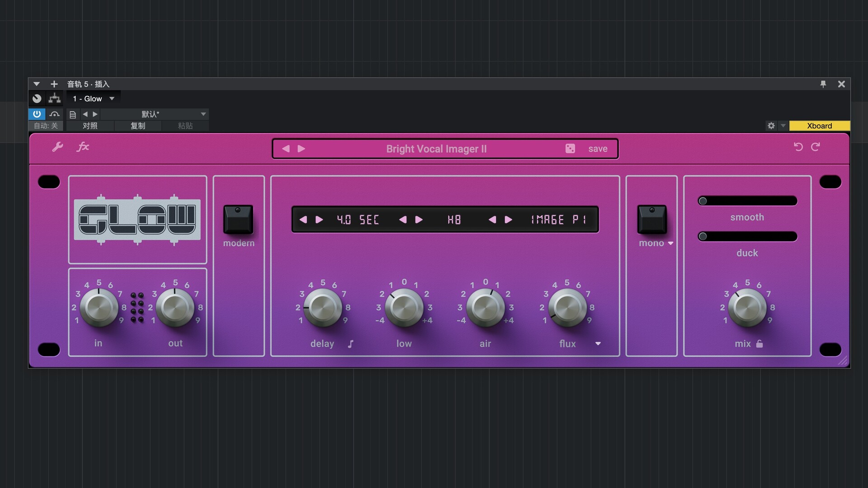Adjust the smooth slider

pyautogui.click(x=703, y=201)
